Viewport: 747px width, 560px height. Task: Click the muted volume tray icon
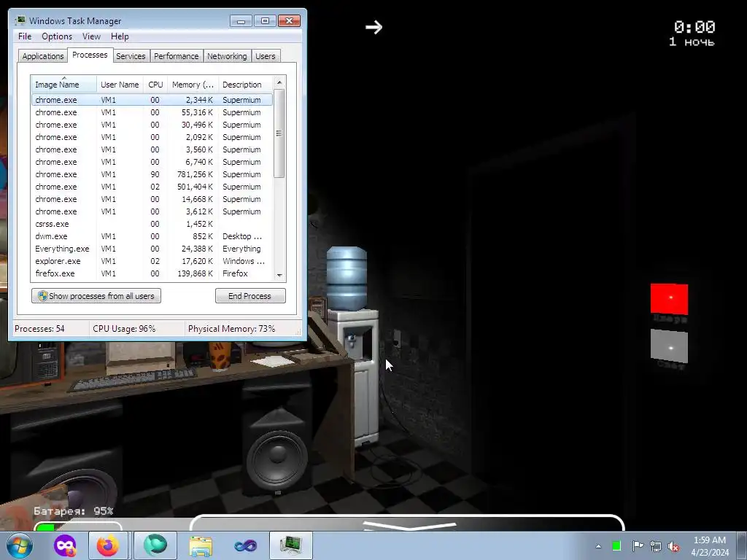pos(673,546)
